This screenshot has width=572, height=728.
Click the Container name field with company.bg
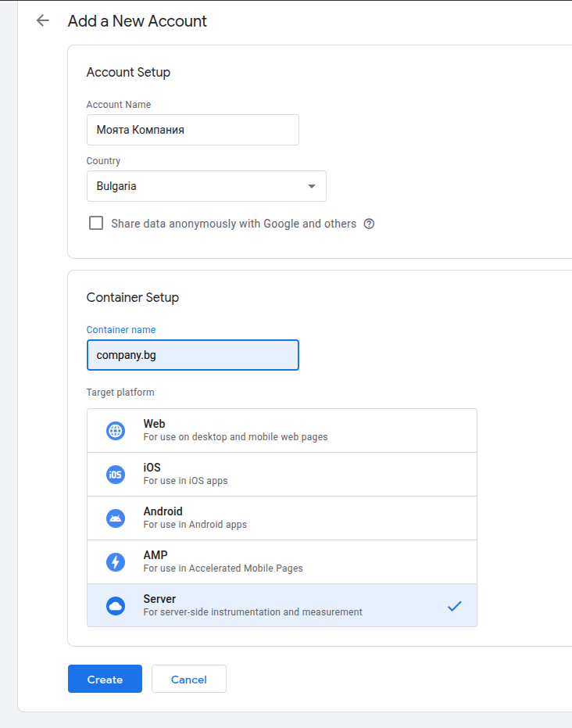(x=192, y=355)
